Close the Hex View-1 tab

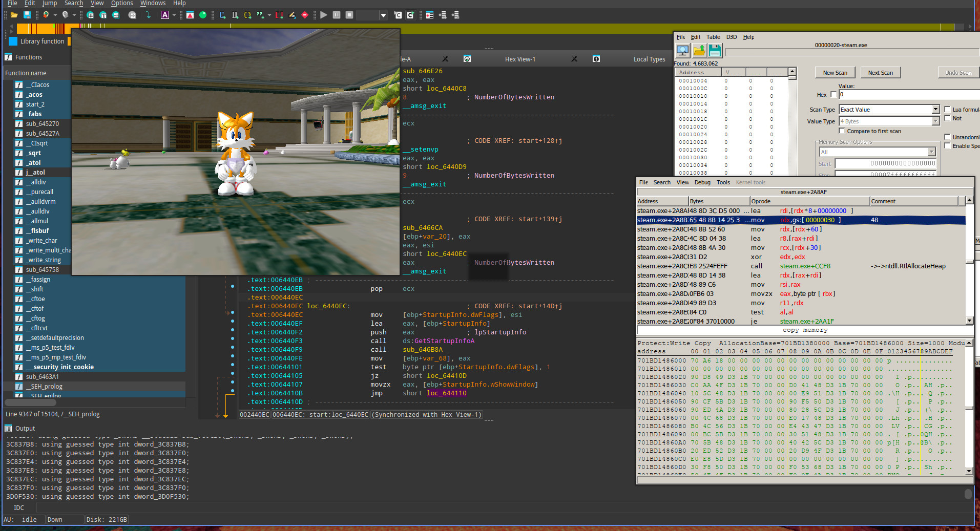pyautogui.click(x=574, y=59)
